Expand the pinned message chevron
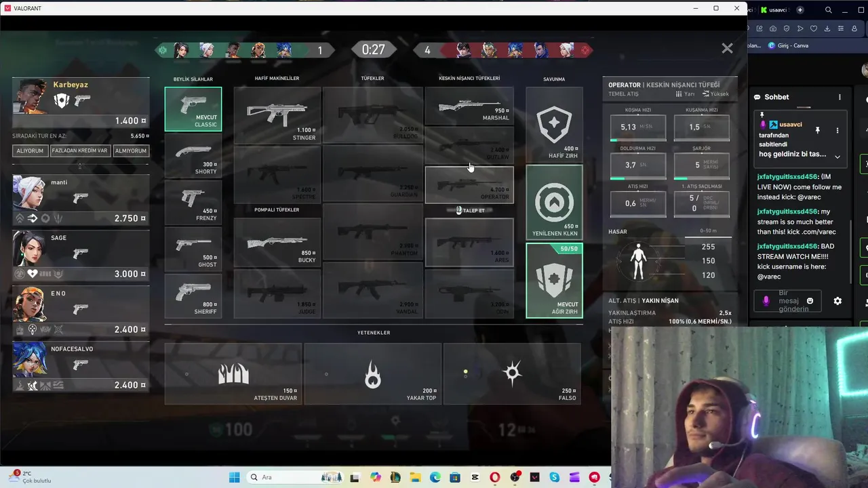This screenshot has height=488, width=868. [837, 157]
